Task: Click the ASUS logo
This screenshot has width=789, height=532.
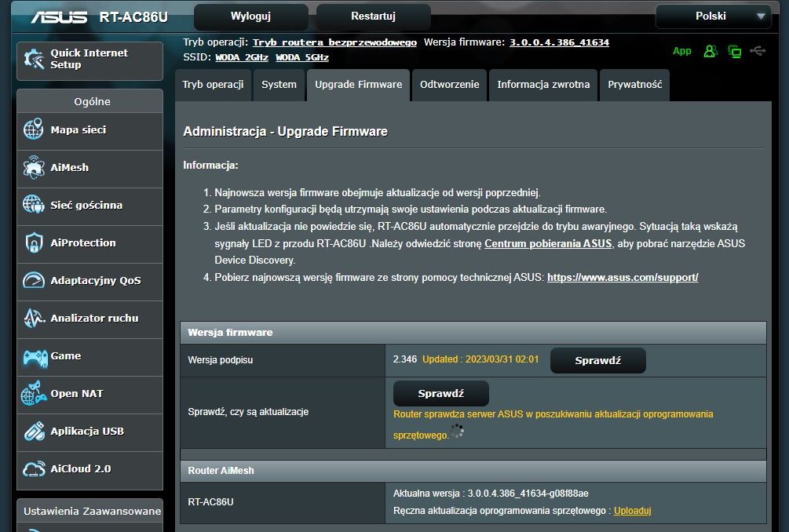Action: click(59, 17)
